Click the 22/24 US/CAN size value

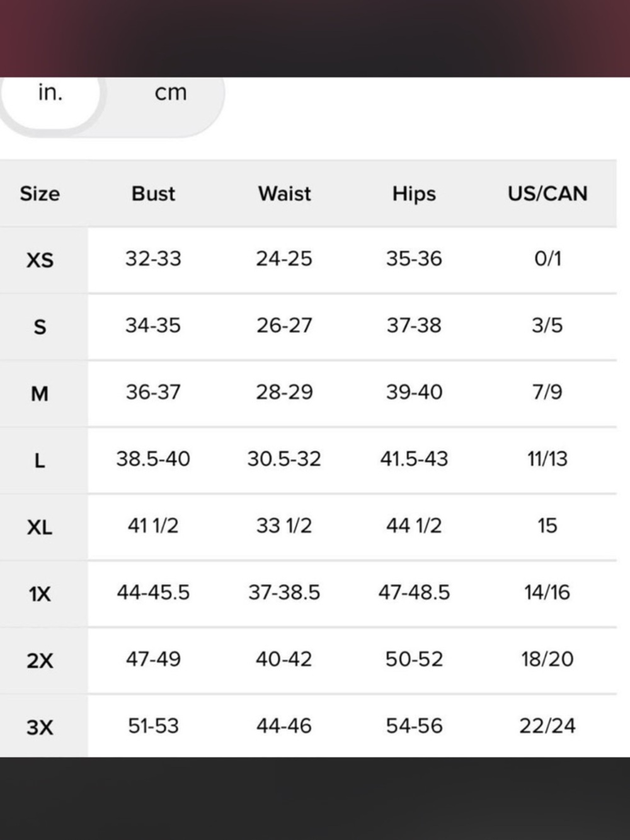click(547, 726)
